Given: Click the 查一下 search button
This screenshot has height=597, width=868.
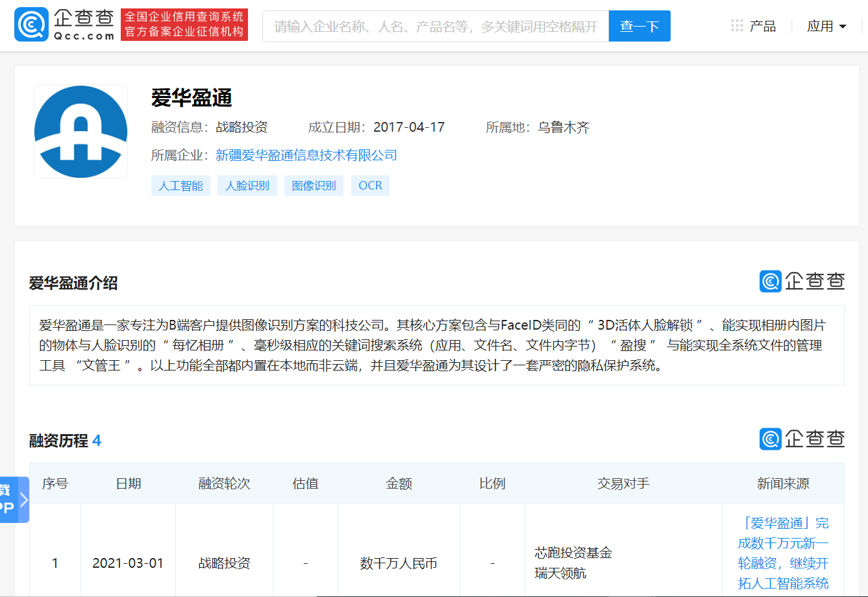Looking at the screenshot, I should (639, 26).
